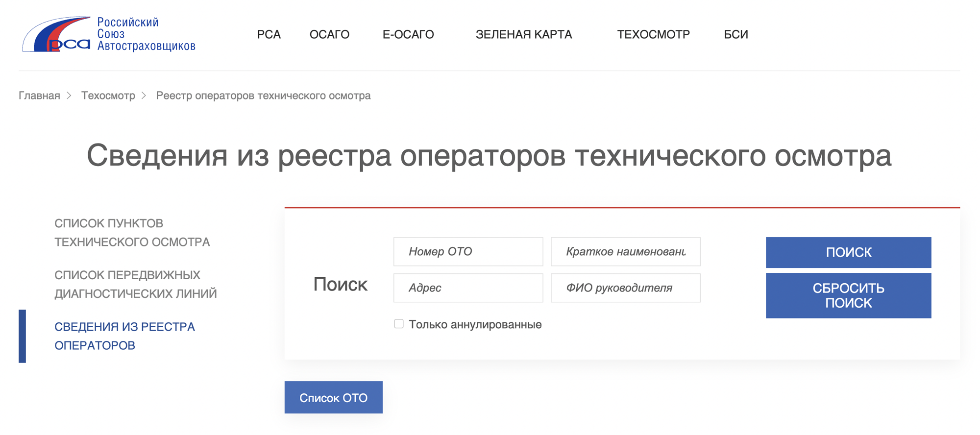The height and width of the screenshot is (435, 980).
Task: Click the СБРОСИТЬ ПОИСК button
Action: click(848, 295)
